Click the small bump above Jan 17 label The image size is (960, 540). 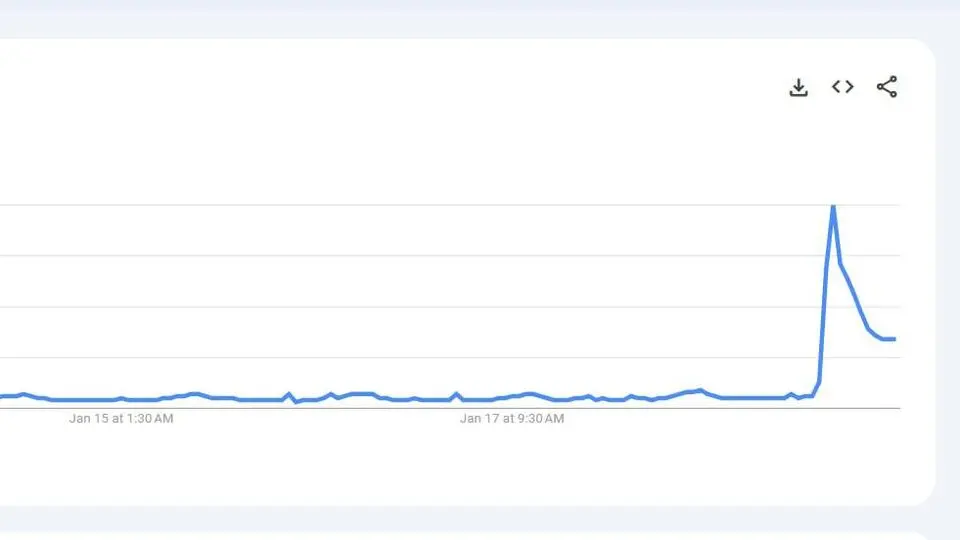pos(456,396)
